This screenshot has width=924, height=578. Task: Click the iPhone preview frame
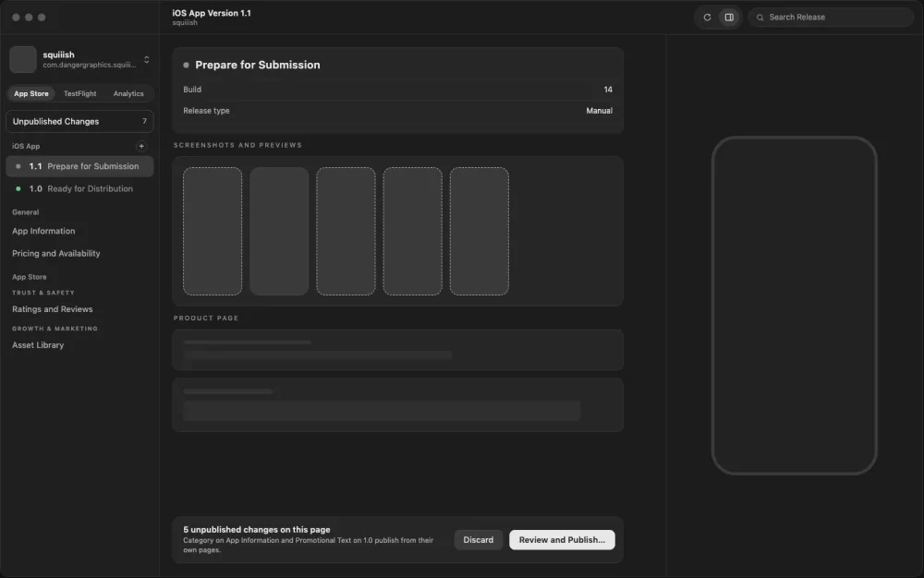(x=794, y=306)
